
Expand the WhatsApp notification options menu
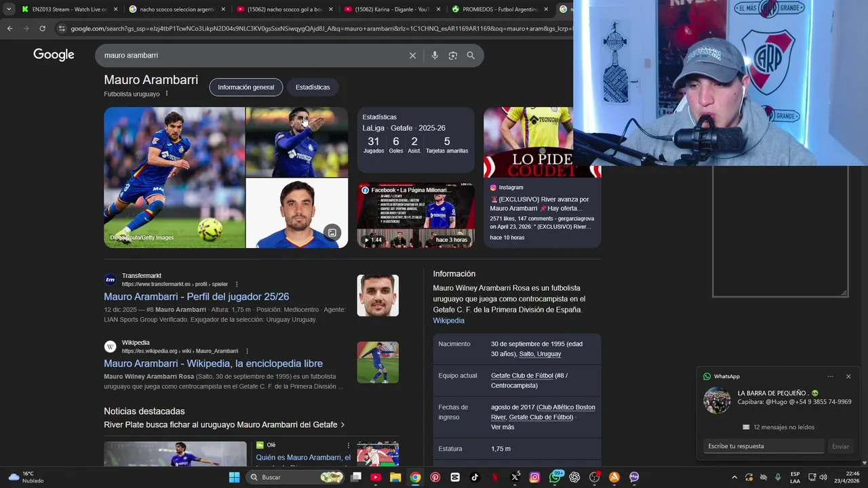click(830, 376)
